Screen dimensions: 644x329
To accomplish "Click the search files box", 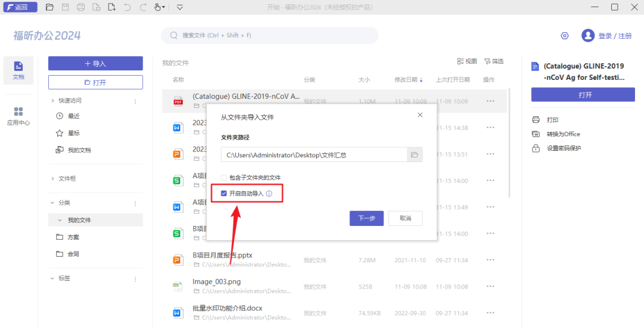I will click(270, 35).
